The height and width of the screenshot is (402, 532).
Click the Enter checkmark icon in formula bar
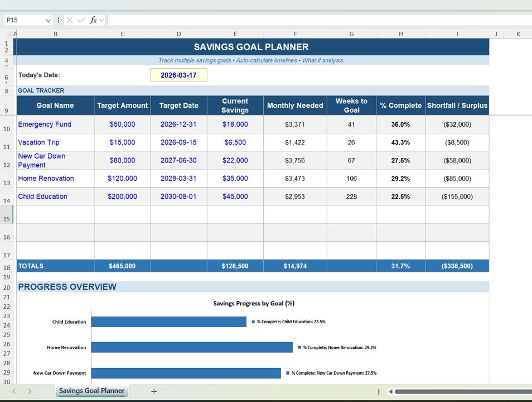(x=81, y=20)
